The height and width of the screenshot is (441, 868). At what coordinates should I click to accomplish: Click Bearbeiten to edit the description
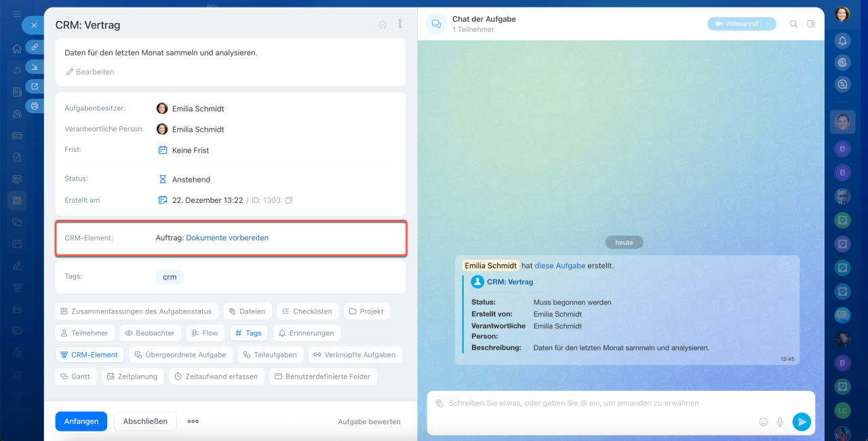90,72
